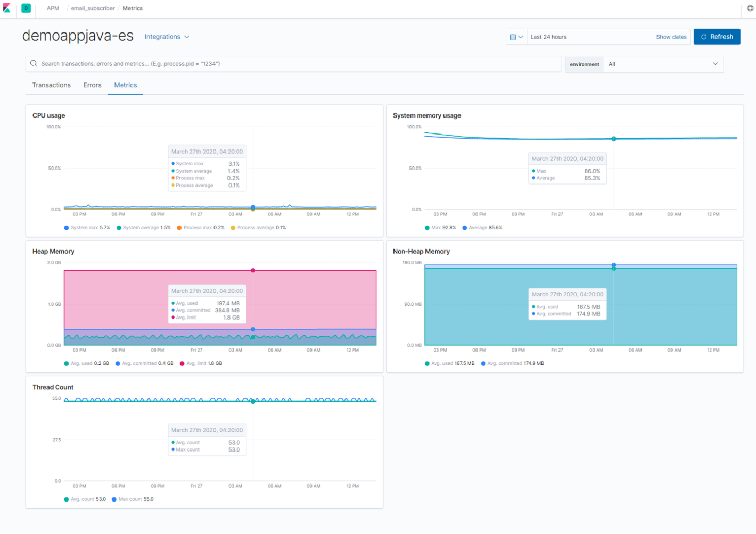Toggle Avg. limit legend in Heap Memory
Image resolution: width=756 pixels, height=534 pixels.
[x=201, y=363]
